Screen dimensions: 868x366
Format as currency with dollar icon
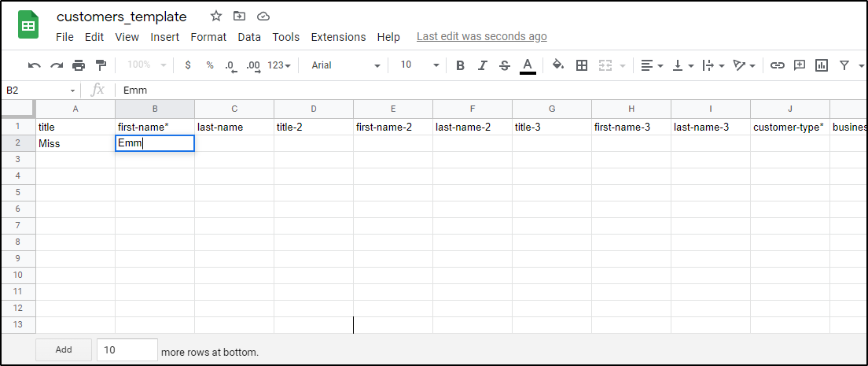(x=188, y=65)
